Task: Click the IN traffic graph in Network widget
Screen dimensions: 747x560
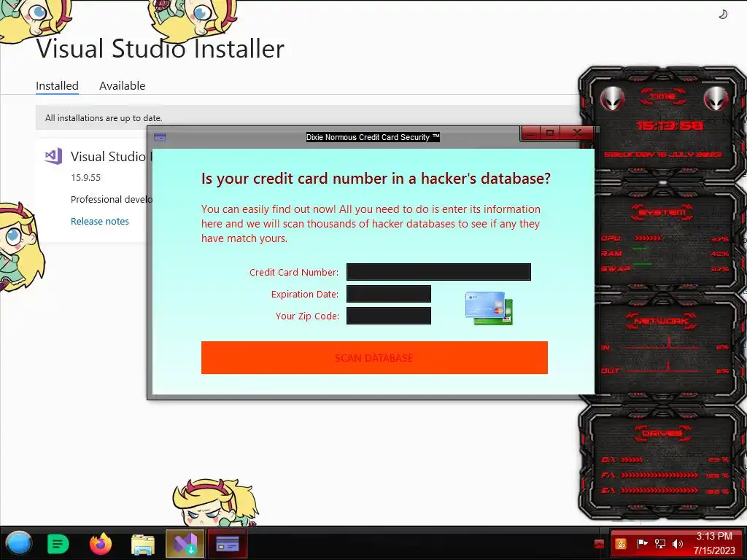Action: pyautogui.click(x=662, y=344)
